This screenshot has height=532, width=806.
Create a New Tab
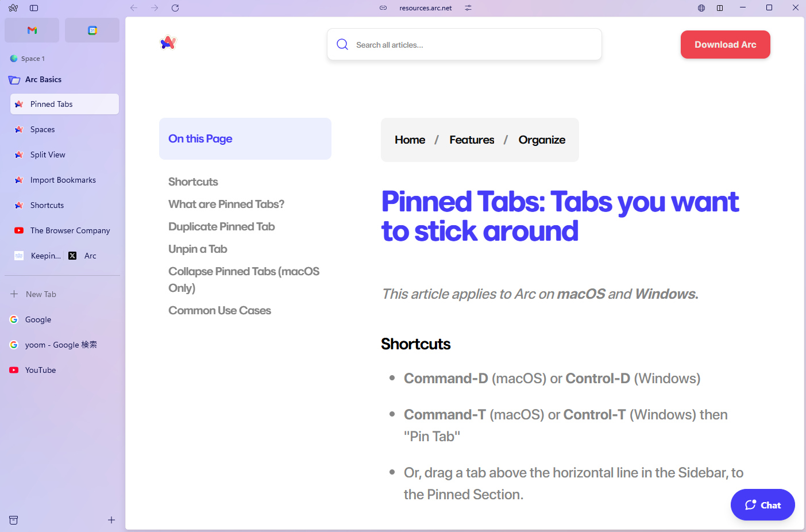tap(63, 294)
